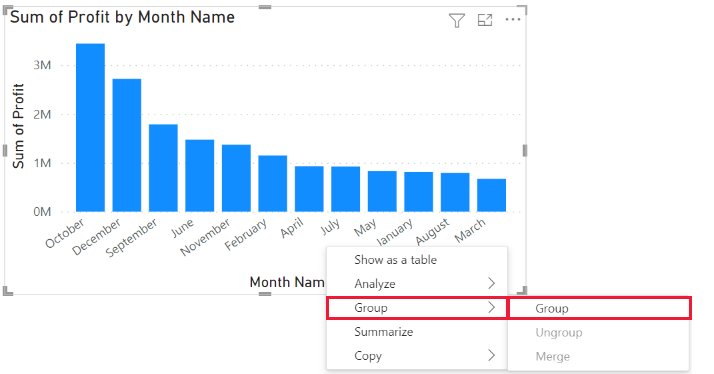
Task: Click the Month Name axis title
Action: click(287, 282)
